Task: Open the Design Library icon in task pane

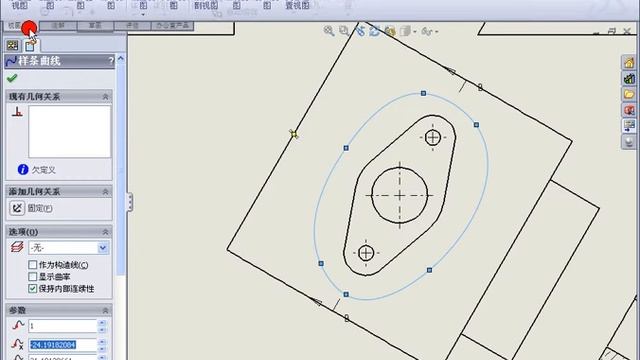Action: 629,78
